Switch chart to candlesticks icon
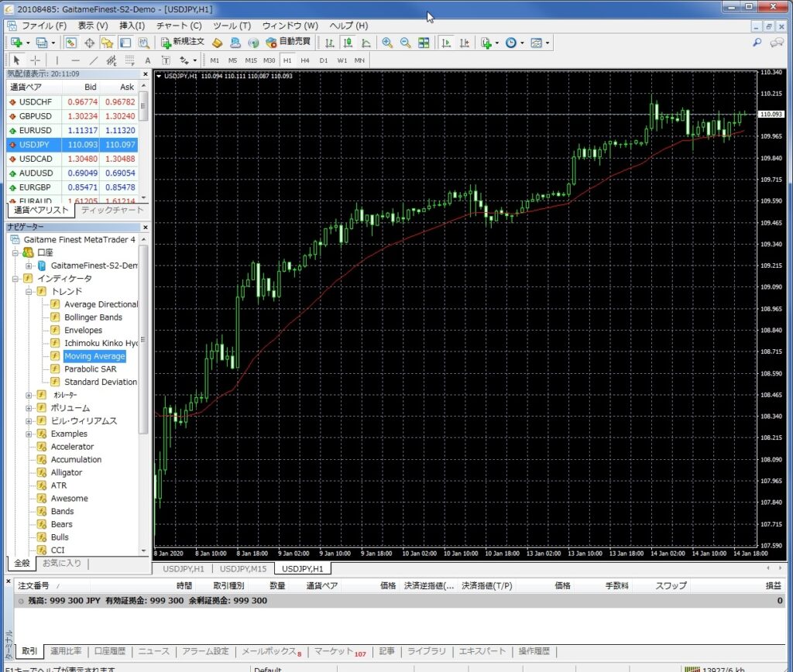 [348, 43]
